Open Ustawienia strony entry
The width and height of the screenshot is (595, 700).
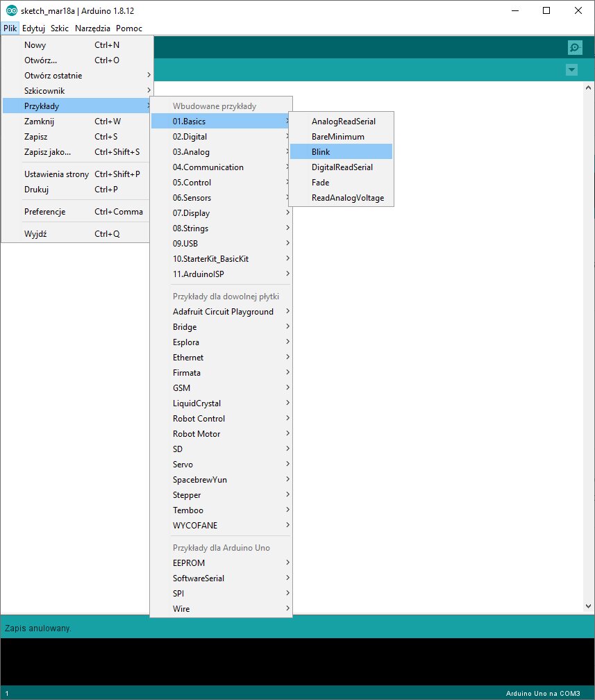76,174
